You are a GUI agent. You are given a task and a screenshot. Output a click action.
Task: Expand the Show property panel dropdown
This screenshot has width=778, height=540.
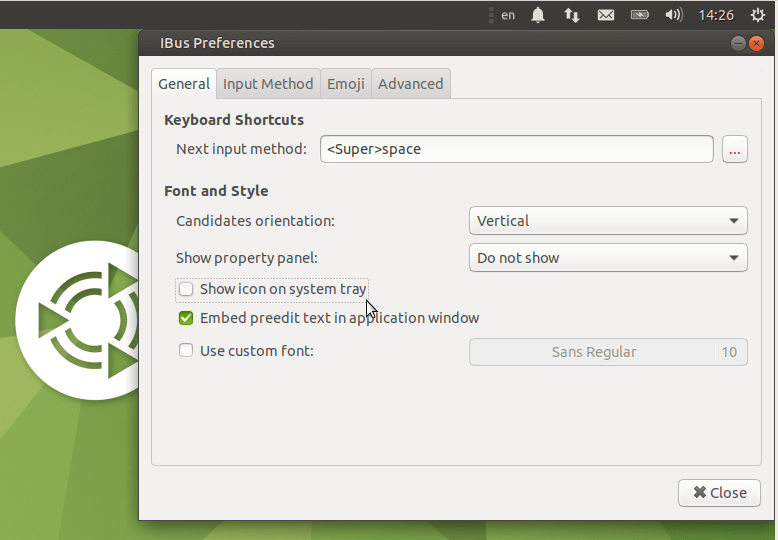(608, 258)
